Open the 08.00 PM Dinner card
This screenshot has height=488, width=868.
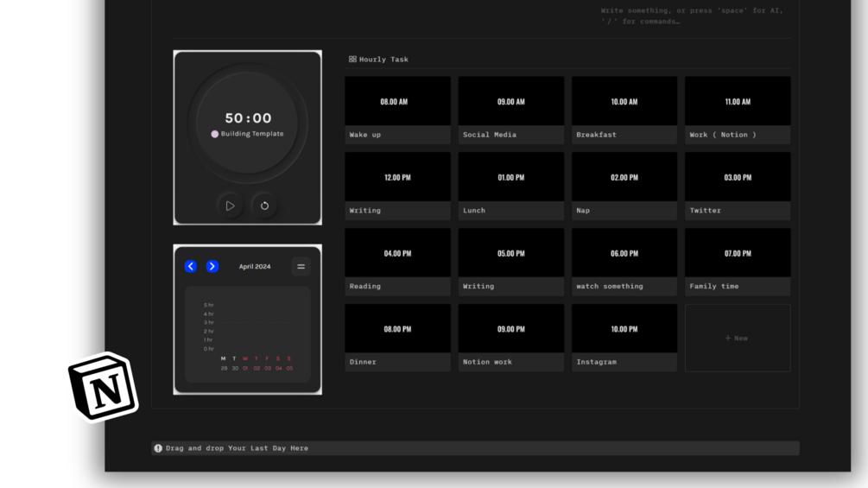pyautogui.click(x=397, y=338)
